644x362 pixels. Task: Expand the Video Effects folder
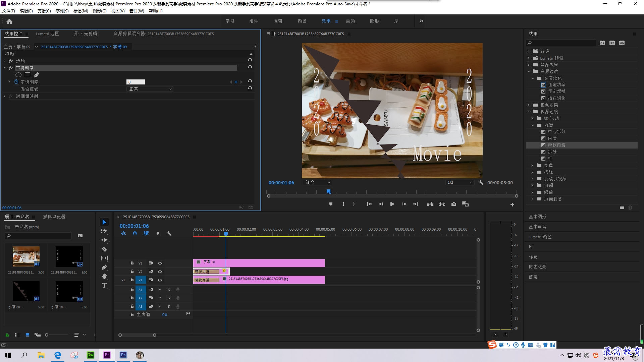529,105
